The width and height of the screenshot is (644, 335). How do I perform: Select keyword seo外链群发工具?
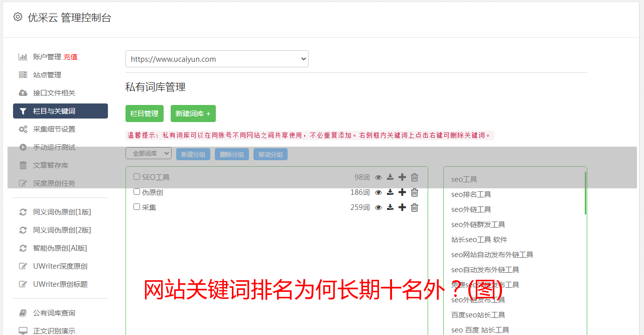pyautogui.click(x=478, y=225)
